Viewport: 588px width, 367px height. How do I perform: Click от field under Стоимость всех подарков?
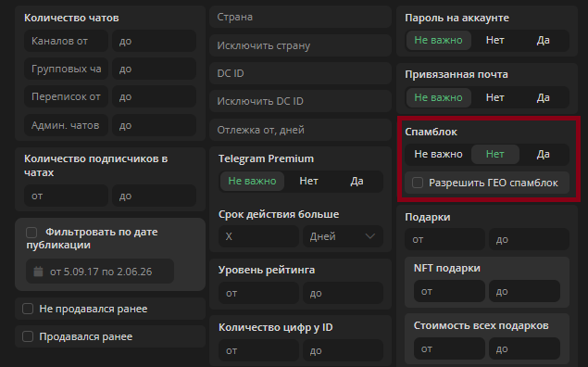coord(449,348)
